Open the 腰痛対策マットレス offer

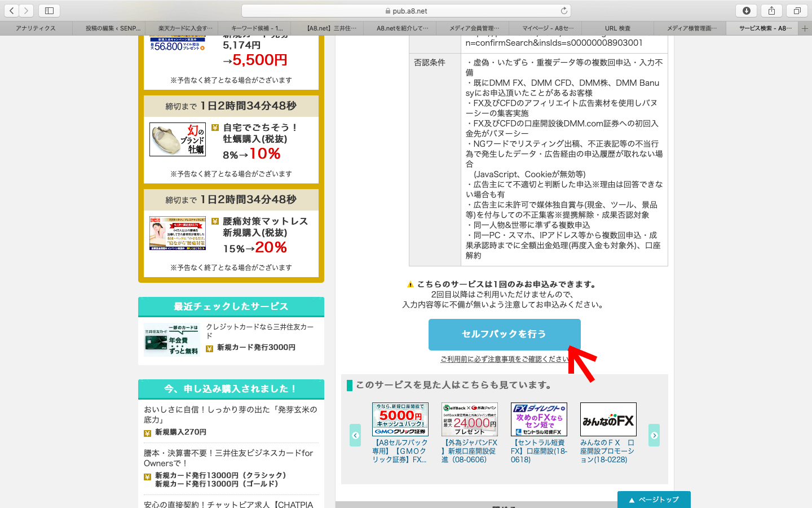point(265,227)
